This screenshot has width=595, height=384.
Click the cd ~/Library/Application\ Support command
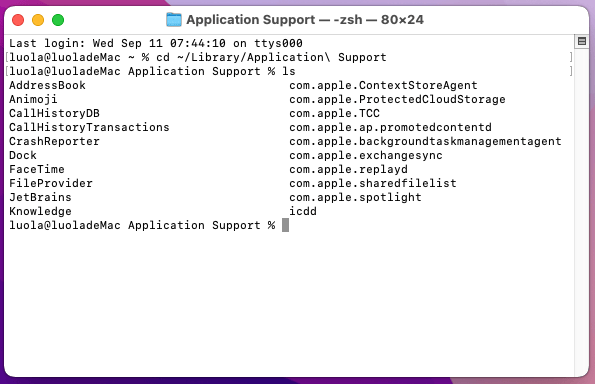(x=271, y=57)
